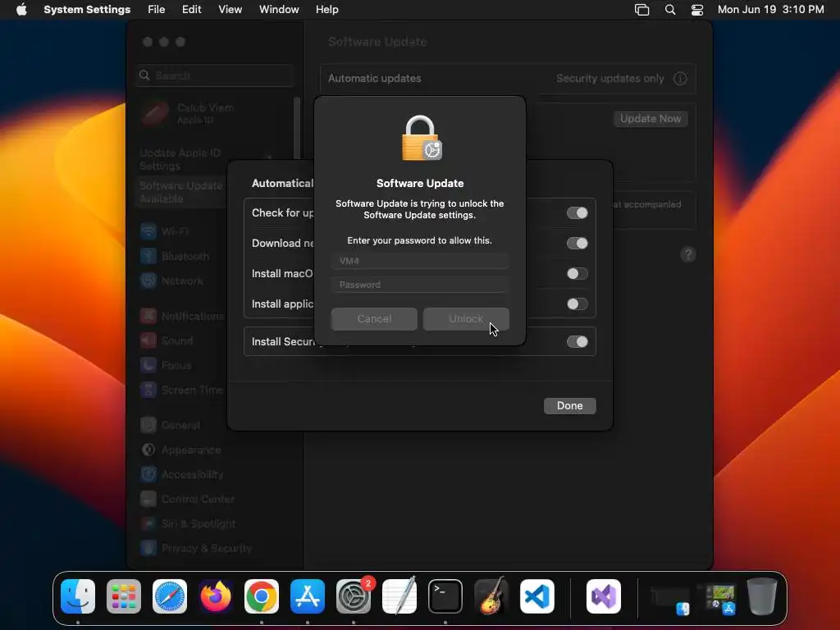Open General gear icon in sidebar
Image resolution: width=840 pixels, height=630 pixels.
[148, 426]
